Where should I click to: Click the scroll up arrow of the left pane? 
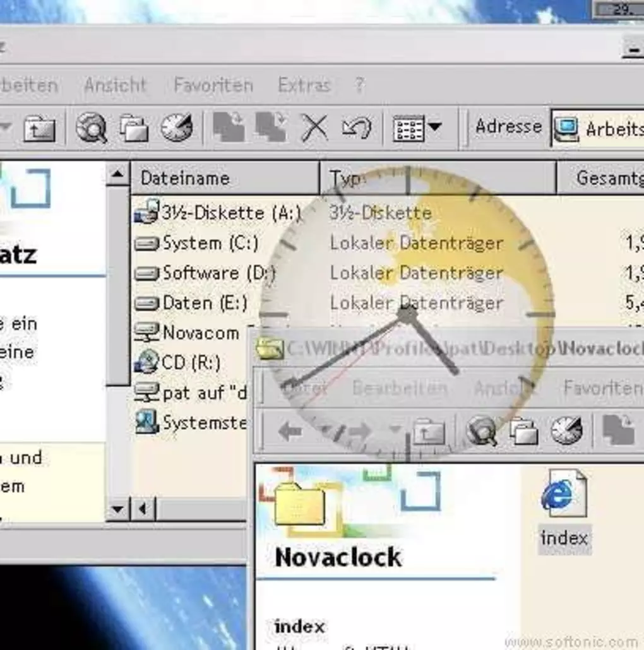[x=117, y=174]
